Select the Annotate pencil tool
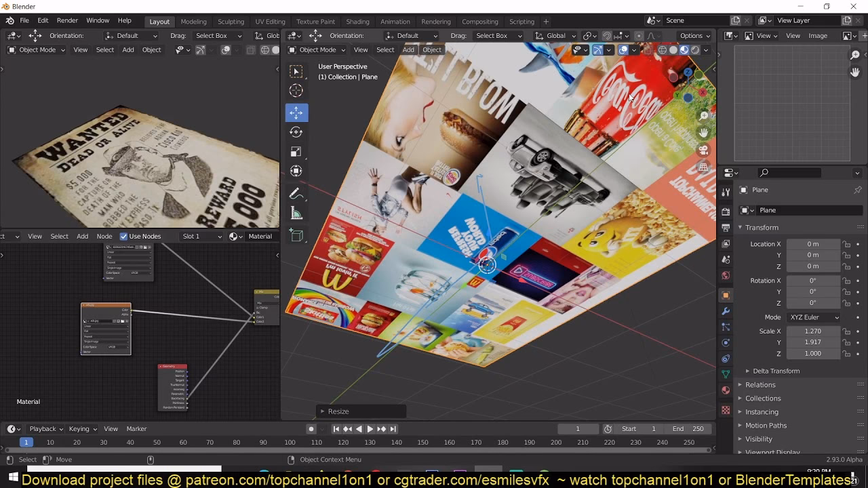868x488 pixels. point(296,195)
